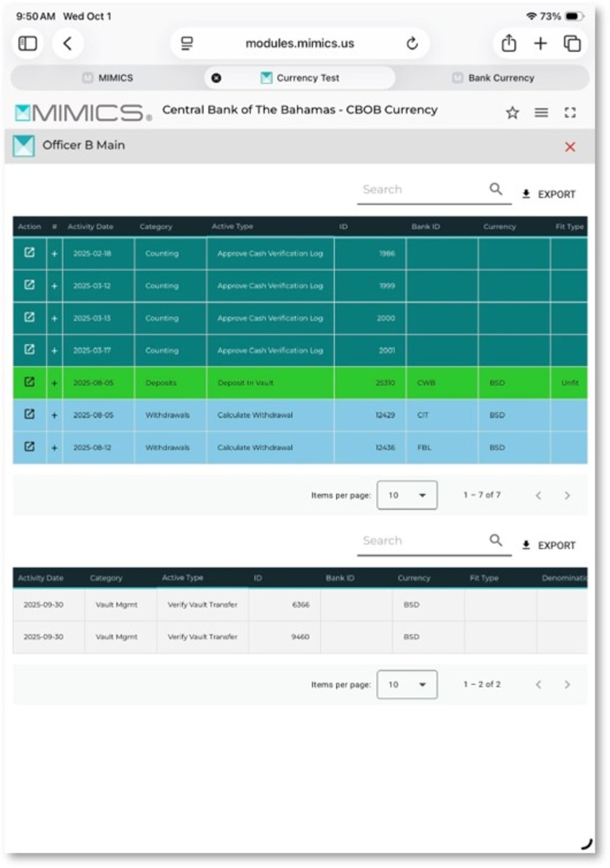Click the Unfit fit type cell
This screenshot has width=610, height=868.
coord(569,383)
